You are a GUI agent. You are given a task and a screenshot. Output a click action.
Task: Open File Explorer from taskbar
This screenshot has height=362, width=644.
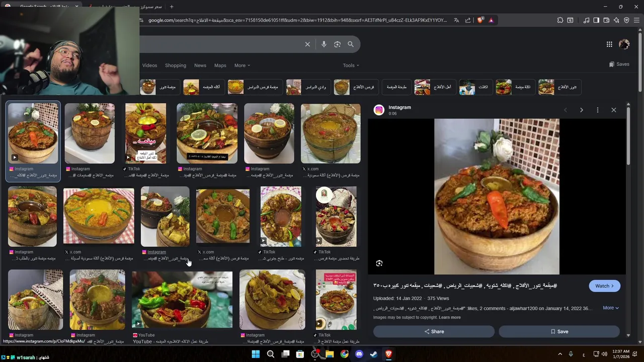(x=330, y=354)
